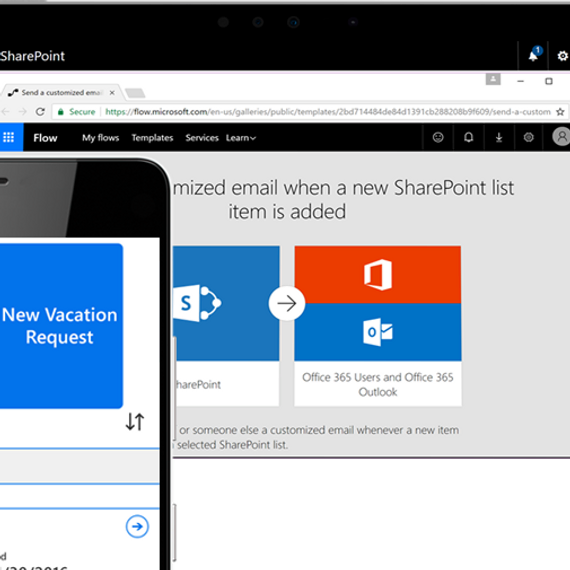
Task: Click the Flow home label
Action: [x=45, y=138]
